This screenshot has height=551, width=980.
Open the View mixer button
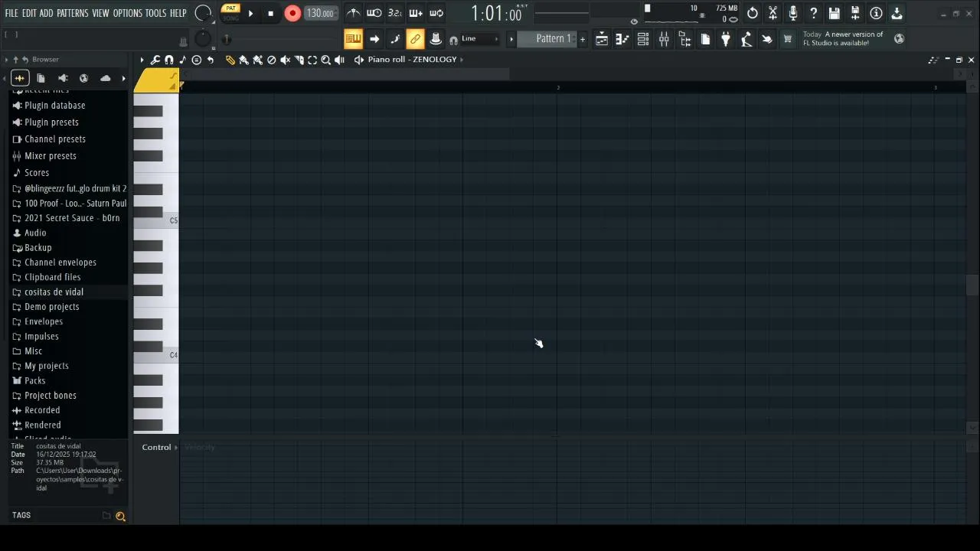664,39
